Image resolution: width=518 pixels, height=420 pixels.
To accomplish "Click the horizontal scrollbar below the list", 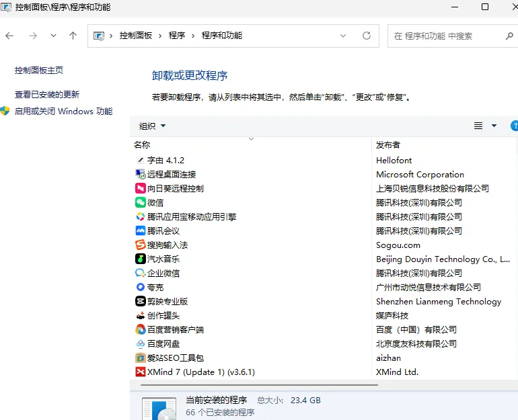I will tap(259, 384).
